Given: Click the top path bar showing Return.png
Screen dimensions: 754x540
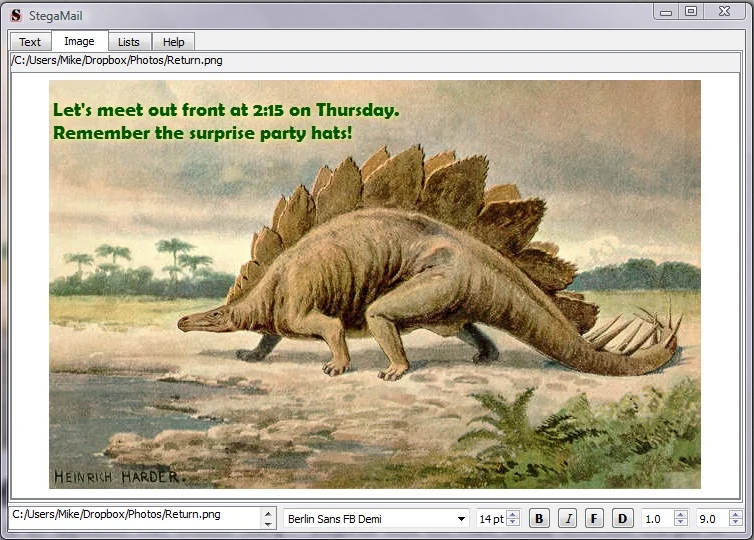Looking at the screenshot, I should 375,61.
